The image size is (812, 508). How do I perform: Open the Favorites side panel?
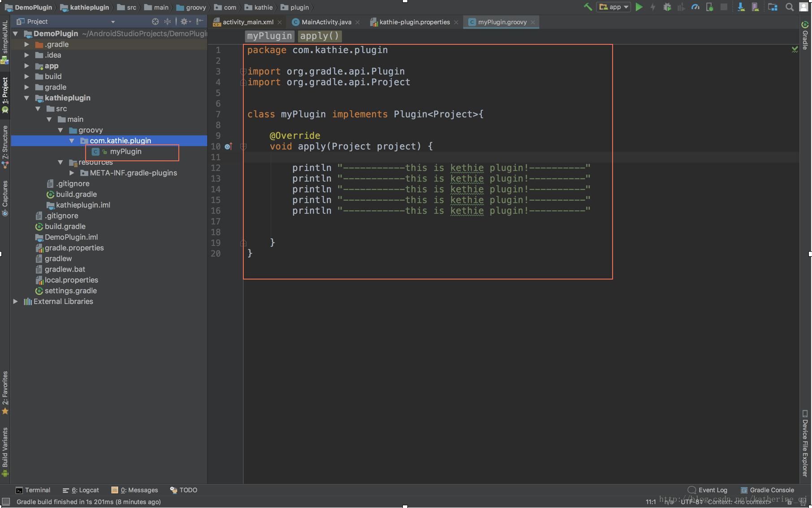[x=5, y=393]
